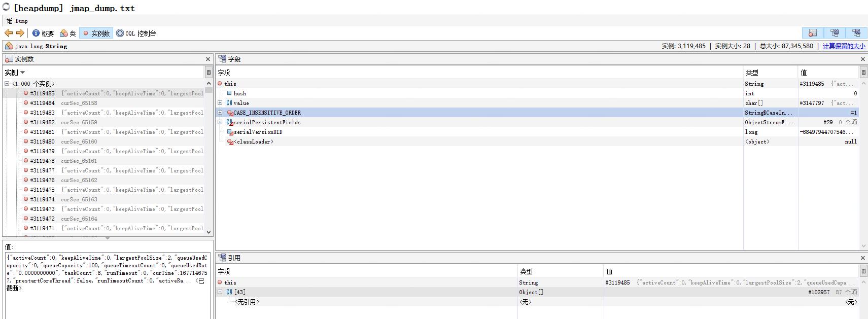Click in the 值 text area
The height and width of the screenshot is (319, 868).
[107, 286]
